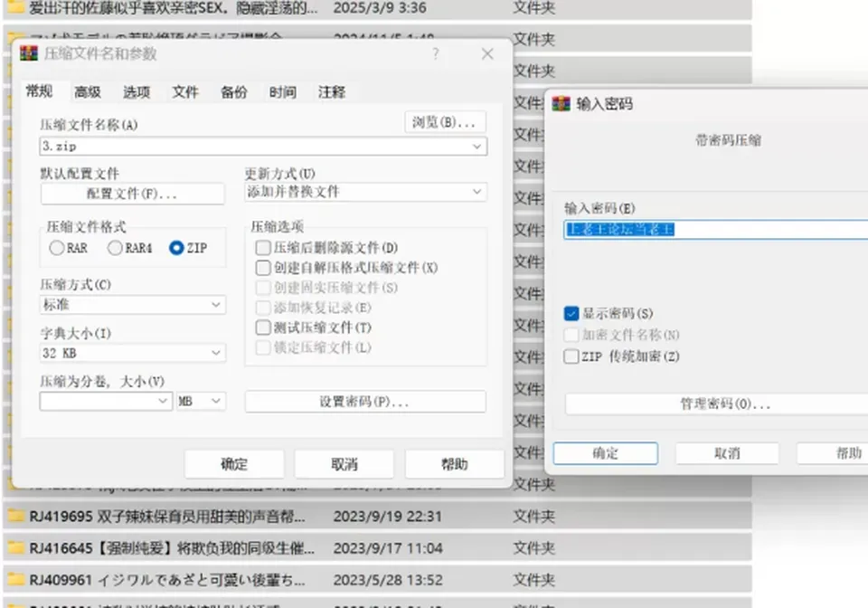Click the question mark help icon in title bar
Image resolution: width=868 pixels, height=608 pixels.
(x=436, y=53)
